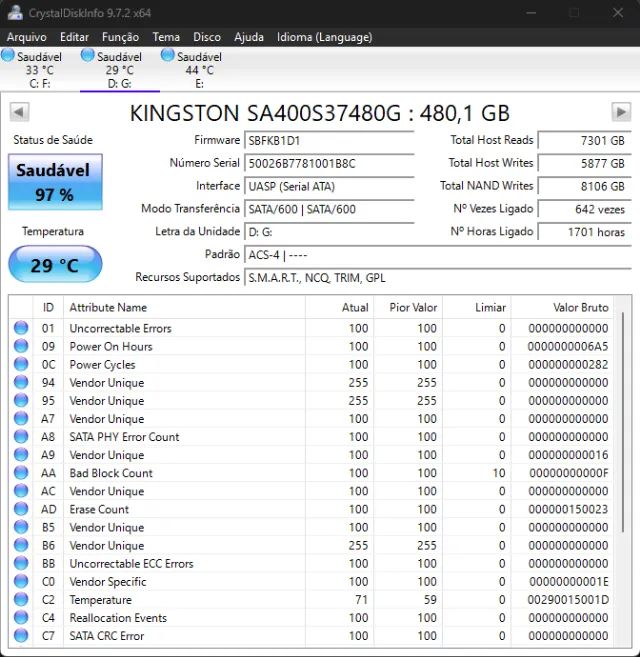Click the status orb of Bad Block Count row

click(21, 472)
